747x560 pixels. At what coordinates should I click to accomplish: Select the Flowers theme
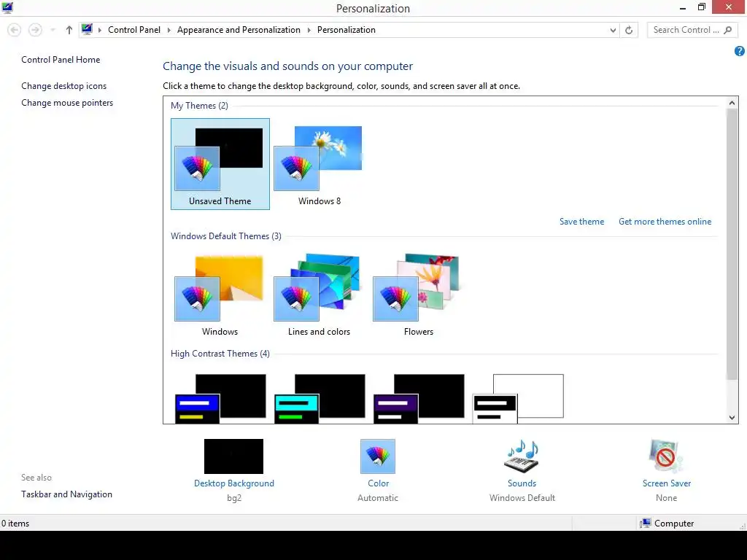point(418,295)
